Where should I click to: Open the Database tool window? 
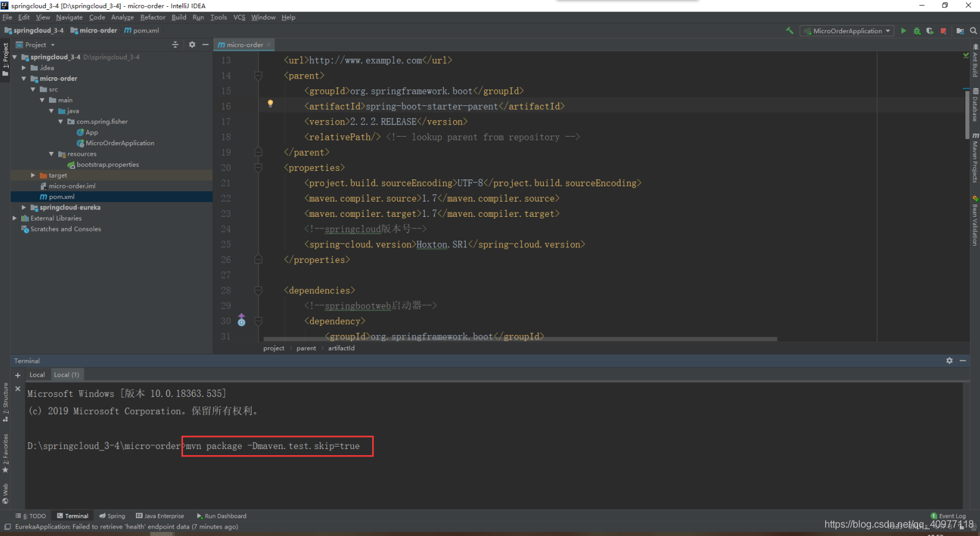click(x=975, y=105)
